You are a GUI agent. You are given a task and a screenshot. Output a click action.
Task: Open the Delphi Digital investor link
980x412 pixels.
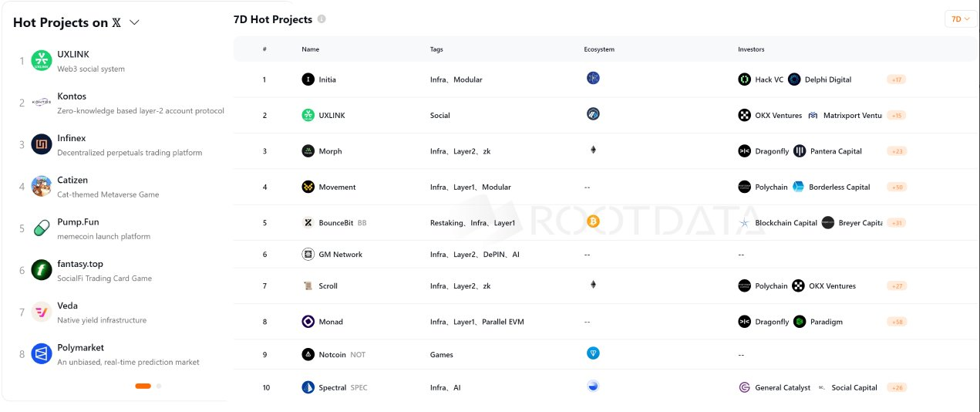point(827,79)
